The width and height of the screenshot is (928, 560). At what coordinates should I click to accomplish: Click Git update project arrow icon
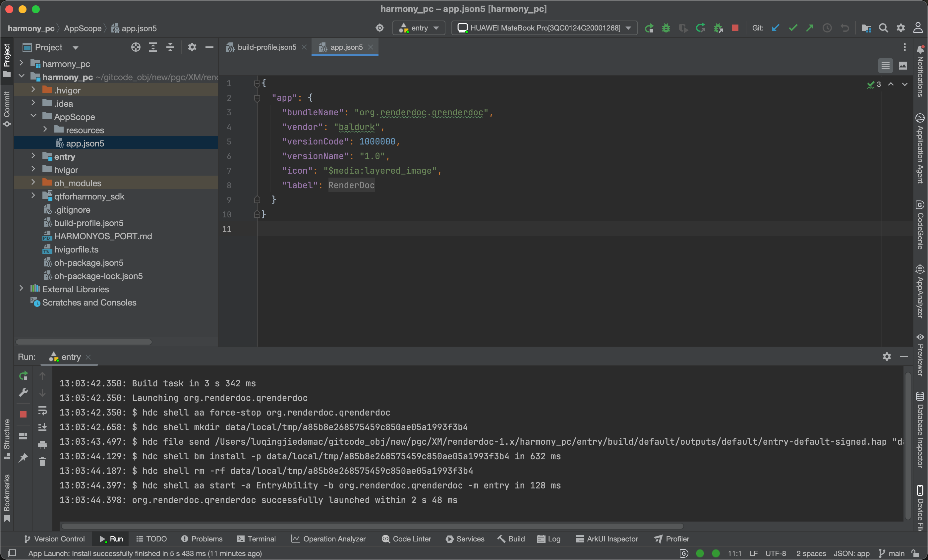click(776, 28)
